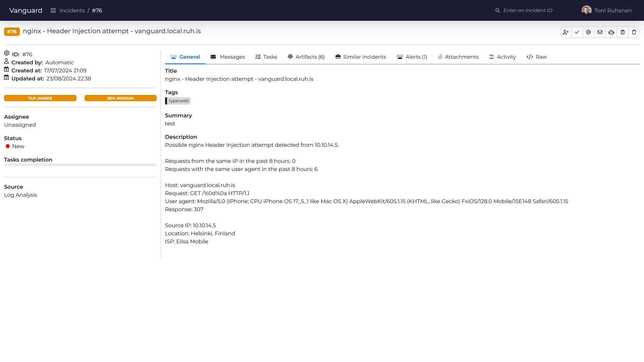This screenshot has width=644, height=362.
Task: Open the incident settings icon
Action: pos(588,32)
